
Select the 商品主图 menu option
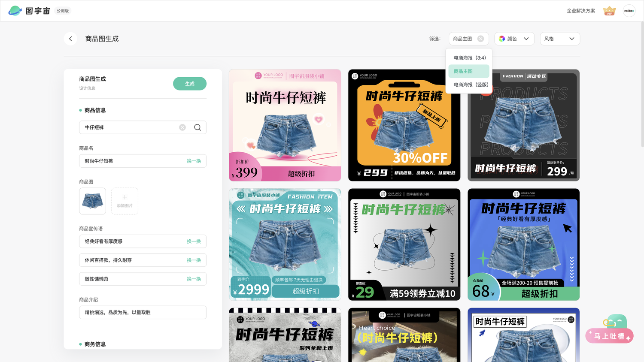pyautogui.click(x=469, y=71)
